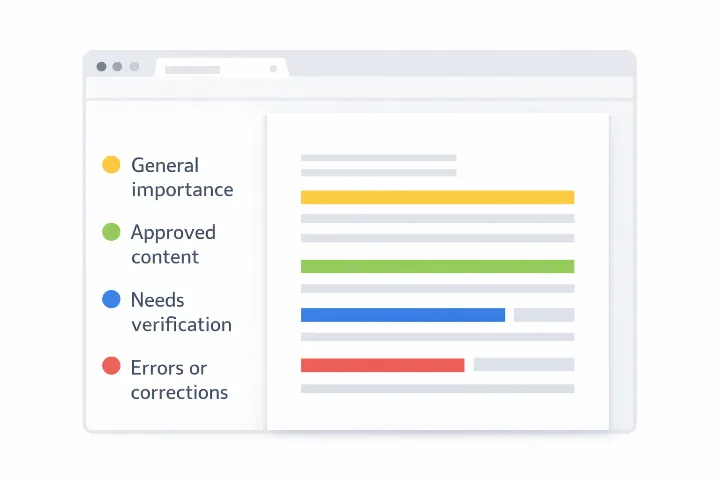This screenshot has height=480, width=720.
Task: Click the blue dot beside Needs verification
Action: coord(111,299)
